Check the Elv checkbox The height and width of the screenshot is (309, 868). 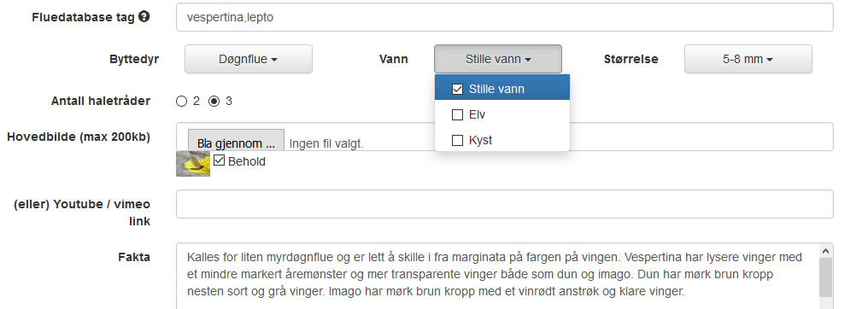pos(457,115)
